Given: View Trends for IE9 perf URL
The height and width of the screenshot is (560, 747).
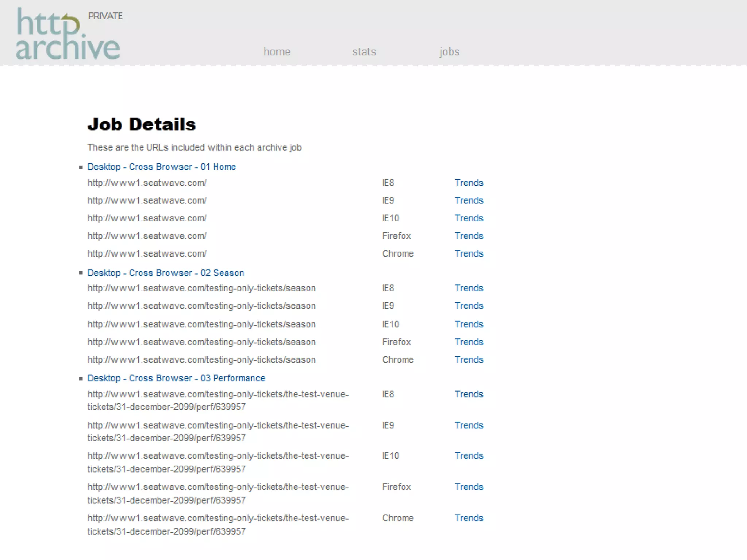Looking at the screenshot, I should click(469, 425).
